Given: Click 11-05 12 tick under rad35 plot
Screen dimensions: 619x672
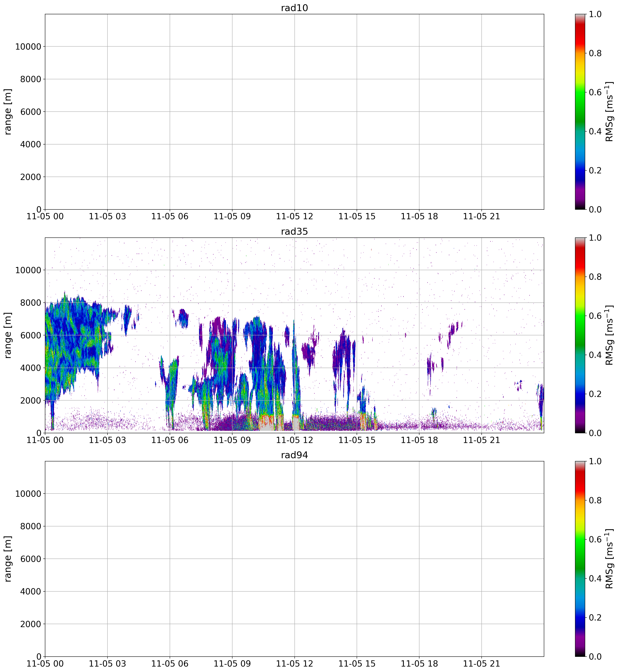Looking at the screenshot, I should coord(294,440).
